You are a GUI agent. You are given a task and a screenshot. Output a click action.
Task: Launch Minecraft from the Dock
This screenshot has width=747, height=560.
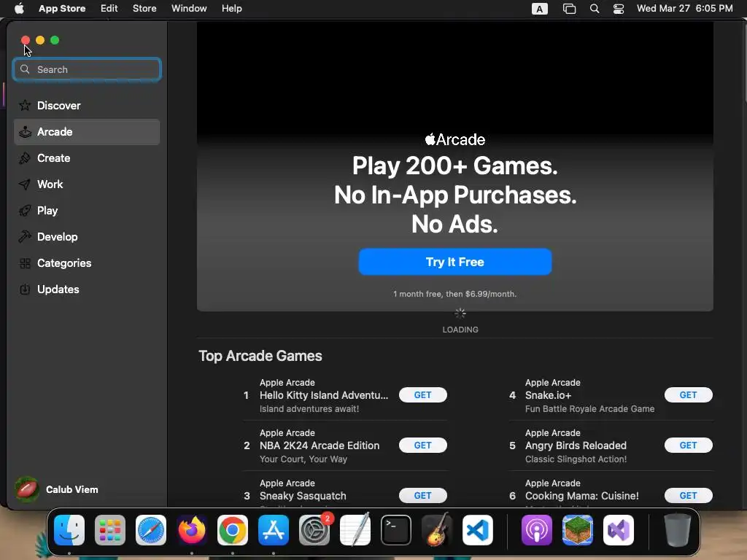(578, 530)
